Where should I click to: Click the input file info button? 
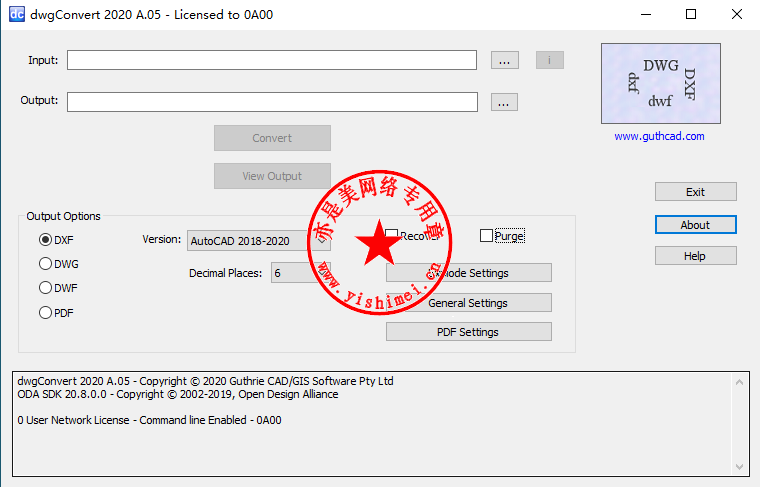tap(549, 61)
